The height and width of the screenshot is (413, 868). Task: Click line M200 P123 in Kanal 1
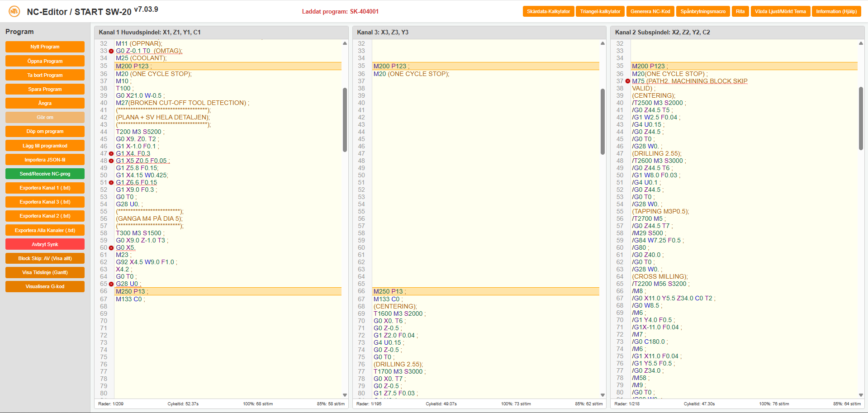[x=228, y=66]
